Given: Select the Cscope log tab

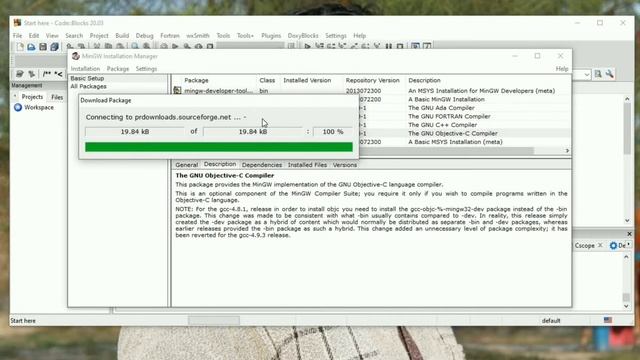Looking at the screenshot, I should point(584,245).
